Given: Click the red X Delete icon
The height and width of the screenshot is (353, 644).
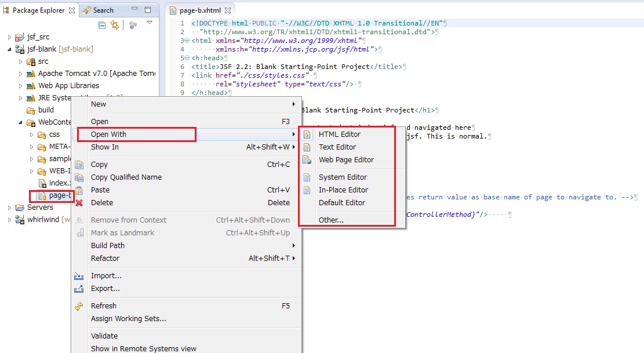Looking at the screenshot, I should coord(79,203).
